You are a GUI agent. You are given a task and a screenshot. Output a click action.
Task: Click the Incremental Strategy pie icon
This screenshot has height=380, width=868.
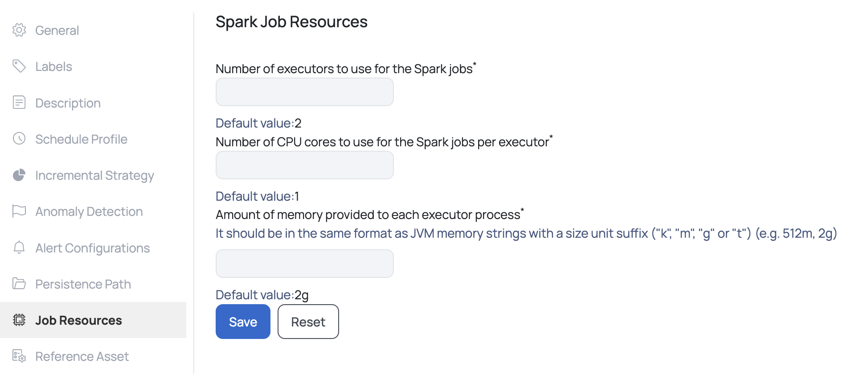[19, 175]
